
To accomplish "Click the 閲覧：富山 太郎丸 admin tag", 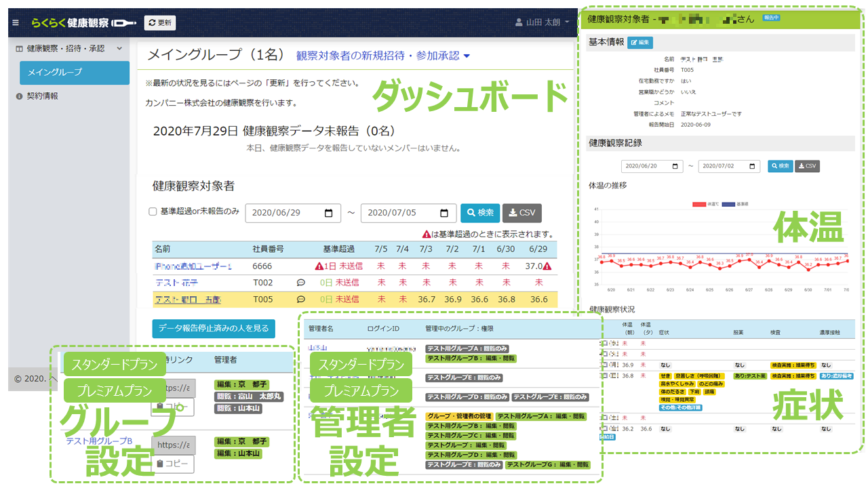I will (x=248, y=396).
